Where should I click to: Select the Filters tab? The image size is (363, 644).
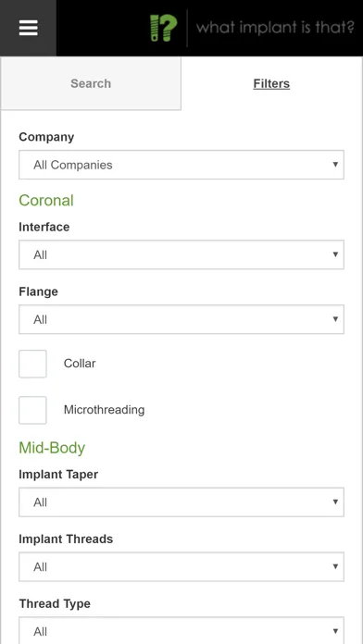(271, 83)
